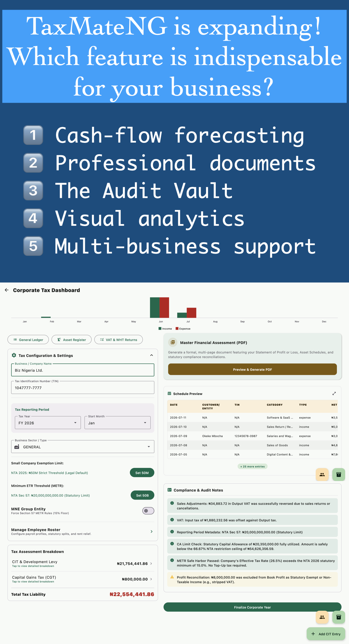Image resolution: width=349 pixels, height=644 pixels.
Task: Open the Business Sector GENERAL dropdown
Action: point(83,447)
